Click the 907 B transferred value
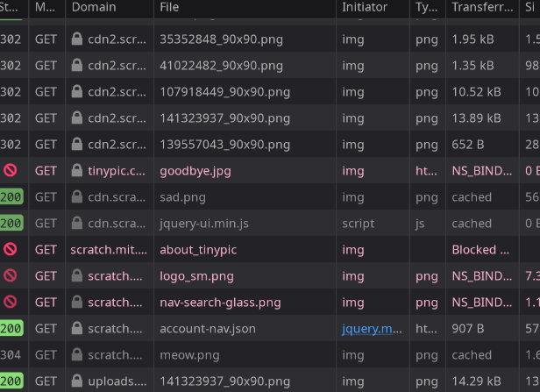 [x=468, y=328]
